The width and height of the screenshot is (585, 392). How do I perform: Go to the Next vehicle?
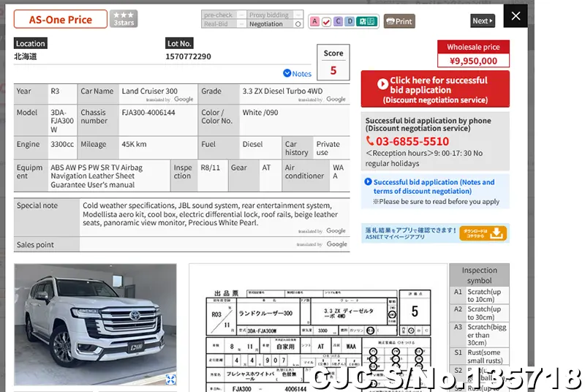(483, 21)
